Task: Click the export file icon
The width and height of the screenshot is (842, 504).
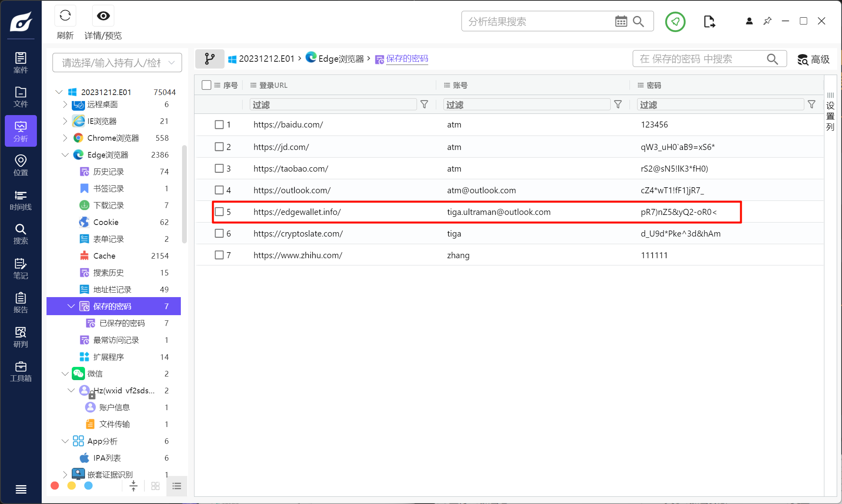Action: tap(709, 21)
